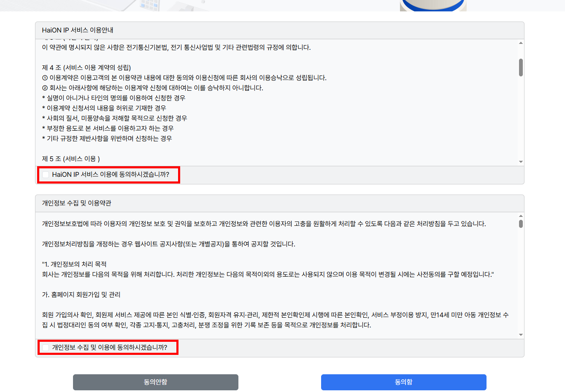Click up arrow of HaiON terms scrollbar
The width and height of the screenshot is (565, 392).
[521, 43]
